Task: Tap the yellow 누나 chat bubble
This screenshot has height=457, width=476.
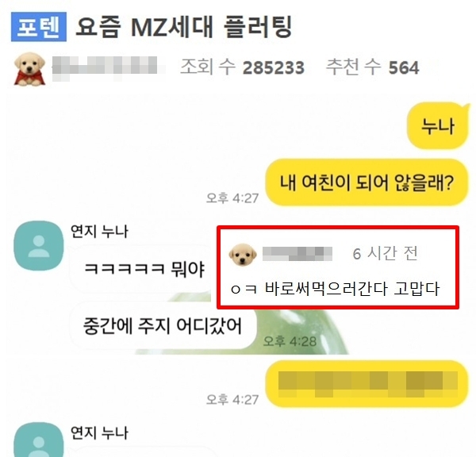Action: coord(437,125)
